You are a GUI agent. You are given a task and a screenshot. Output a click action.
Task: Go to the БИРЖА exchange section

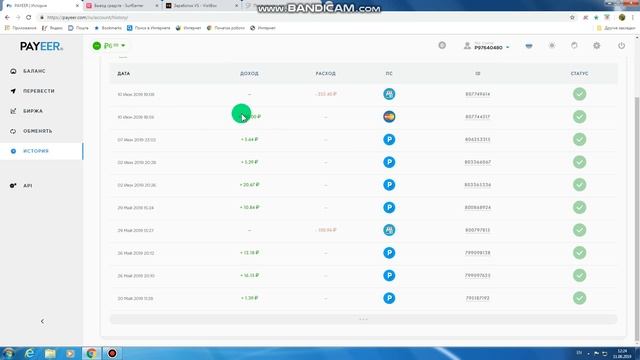[x=33, y=111]
